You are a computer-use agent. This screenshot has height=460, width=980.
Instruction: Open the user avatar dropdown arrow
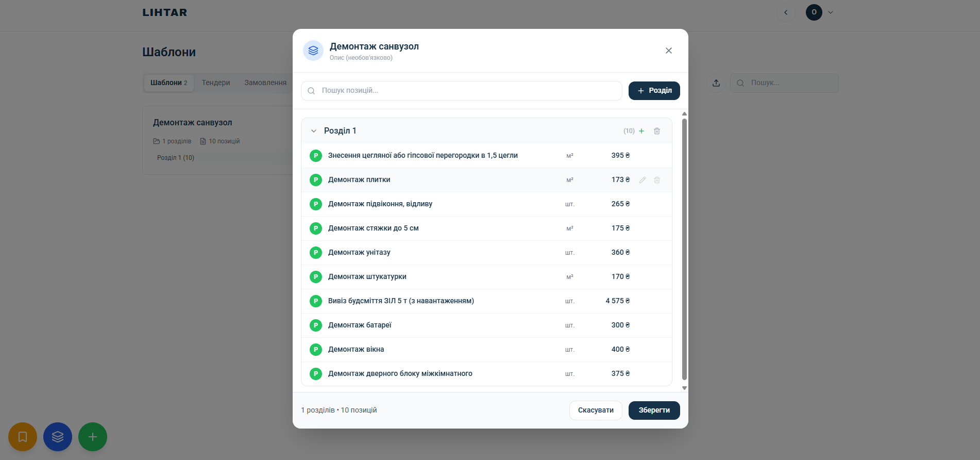tap(831, 12)
